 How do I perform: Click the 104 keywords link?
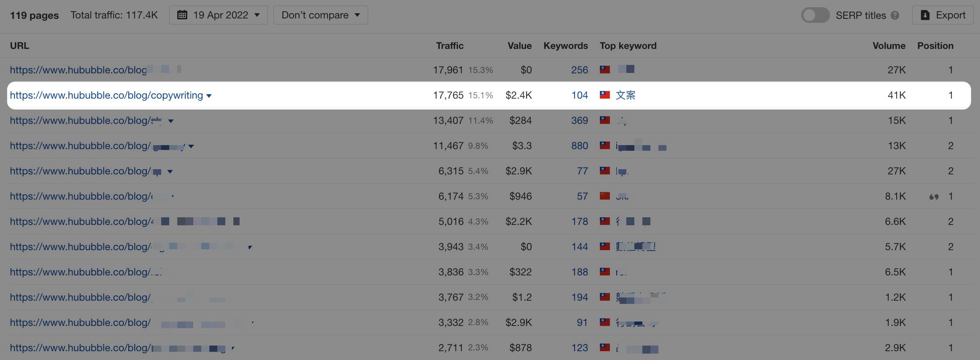click(x=579, y=95)
